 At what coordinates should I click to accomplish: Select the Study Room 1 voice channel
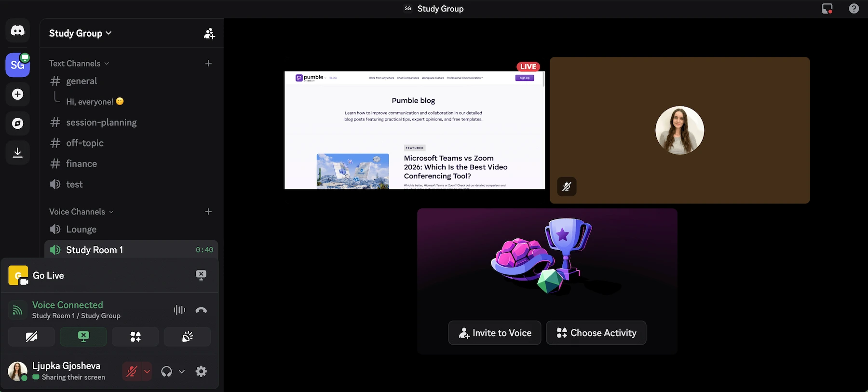coord(131,250)
